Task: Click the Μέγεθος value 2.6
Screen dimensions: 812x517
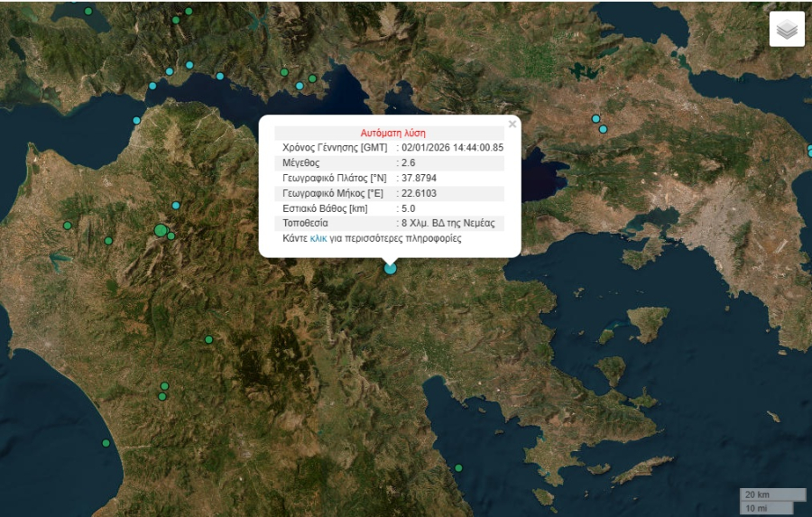Action: pos(408,163)
